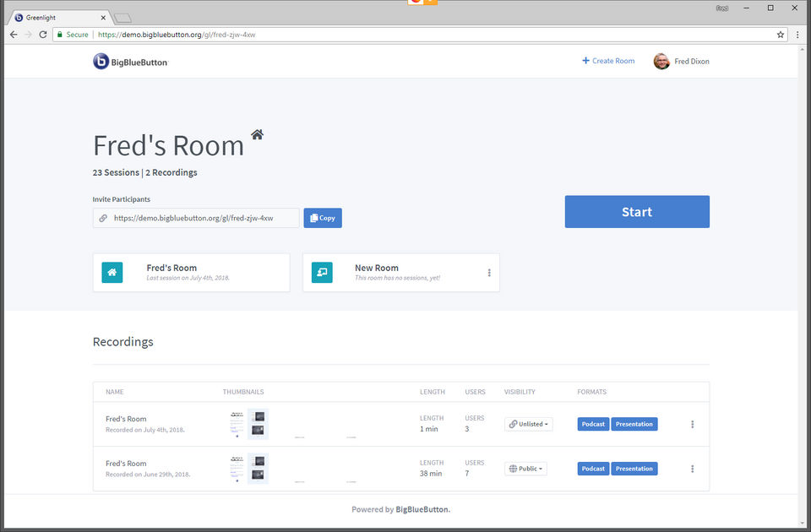Open Presentation format of July 4th recording
Screen dimensions: 811x532
634,424
